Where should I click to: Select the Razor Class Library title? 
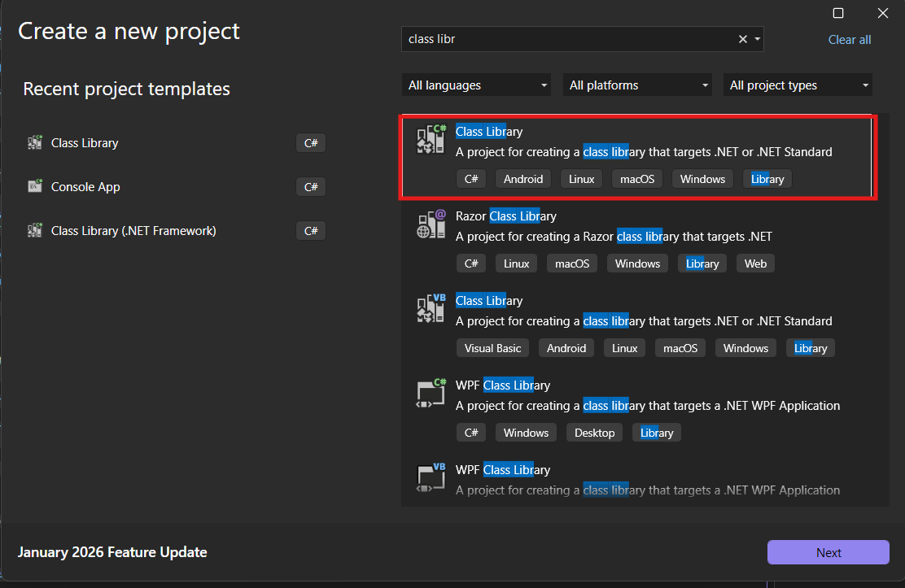click(505, 216)
